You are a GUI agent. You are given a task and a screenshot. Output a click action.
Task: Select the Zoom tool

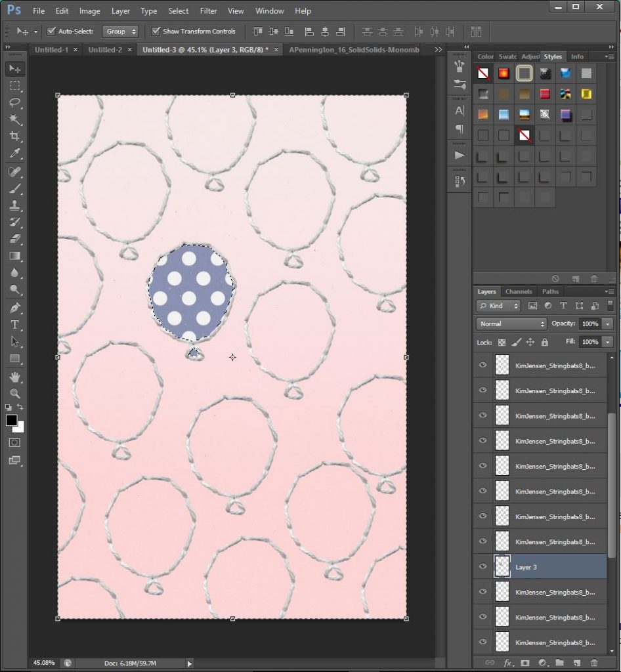[14, 394]
